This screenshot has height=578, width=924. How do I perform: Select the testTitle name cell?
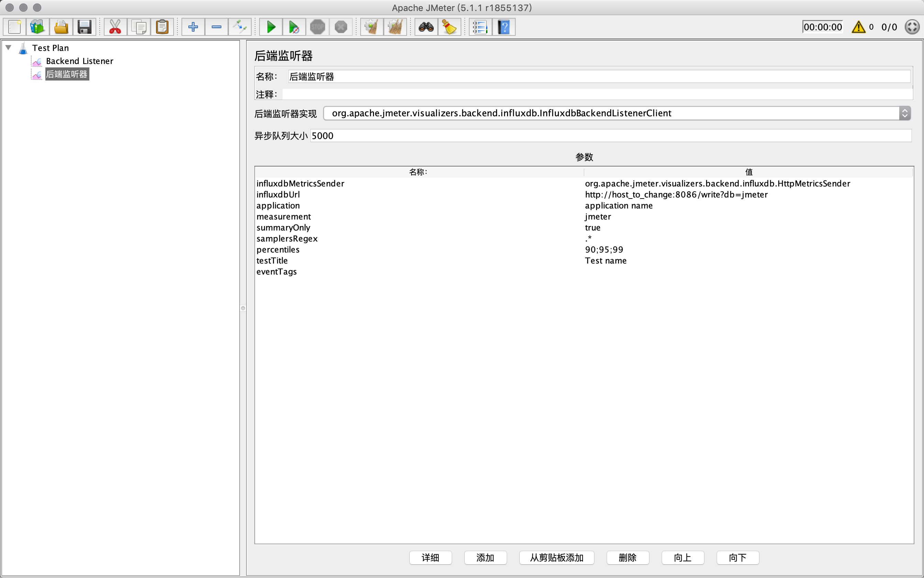tap(419, 261)
